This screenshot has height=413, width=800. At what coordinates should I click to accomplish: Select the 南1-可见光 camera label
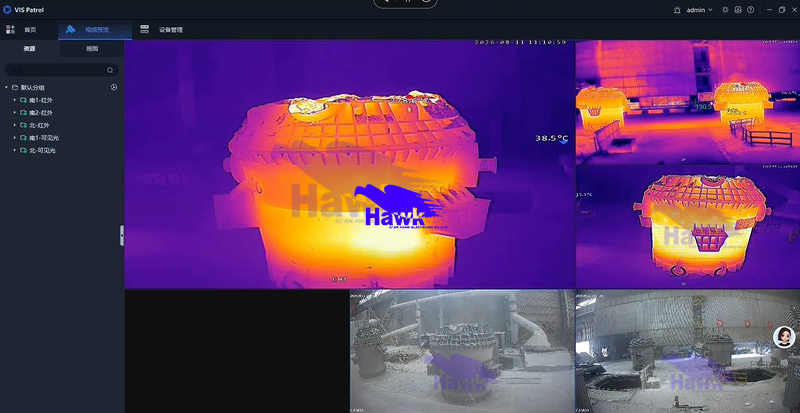pyautogui.click(x=44, y=138)
